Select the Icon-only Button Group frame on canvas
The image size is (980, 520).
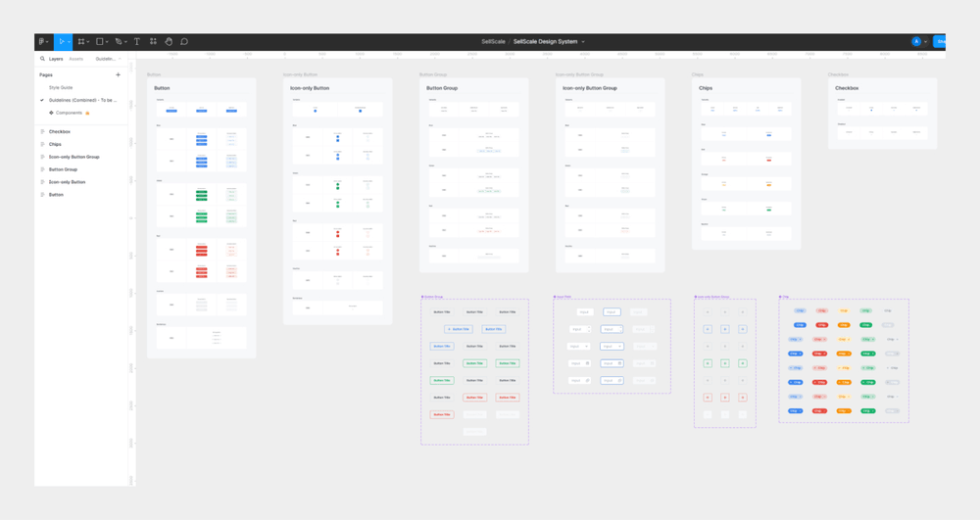point(610,175)
